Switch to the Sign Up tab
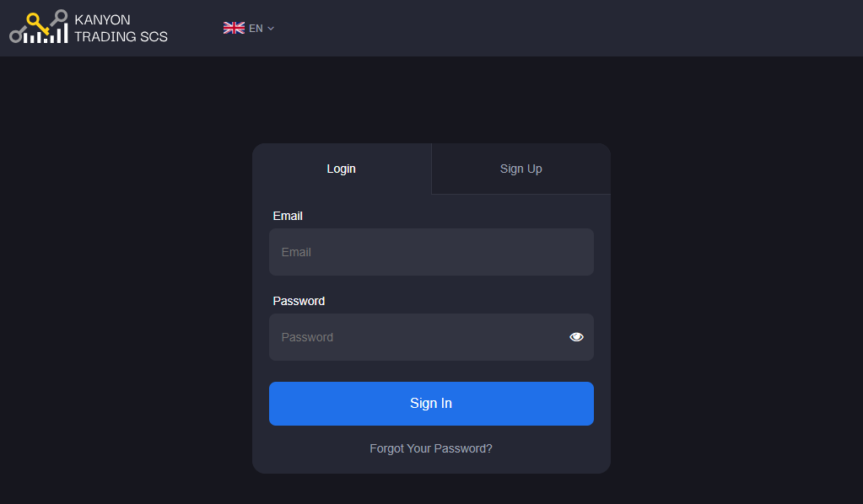 (521, 169)
